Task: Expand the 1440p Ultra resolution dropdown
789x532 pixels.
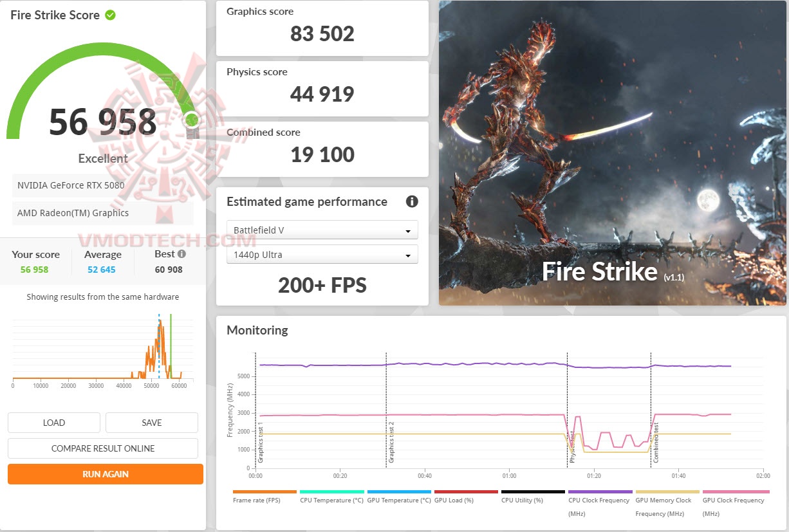Action: coord(322,254)
